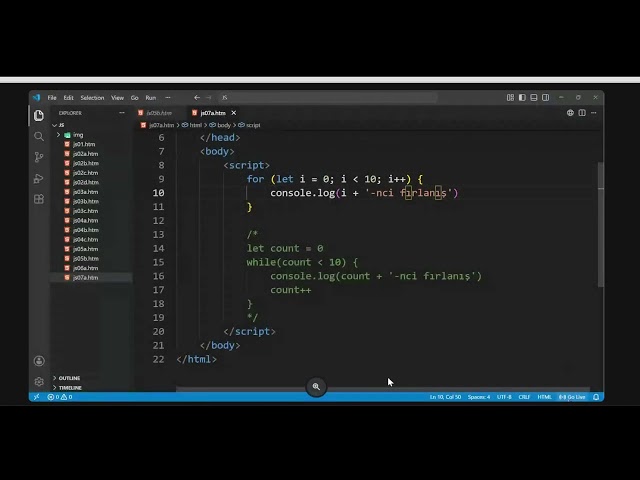The width and height of the screenshot is (640, 480).
Task: Open the Explorer view in activity bar
Action: pos(39,116)
